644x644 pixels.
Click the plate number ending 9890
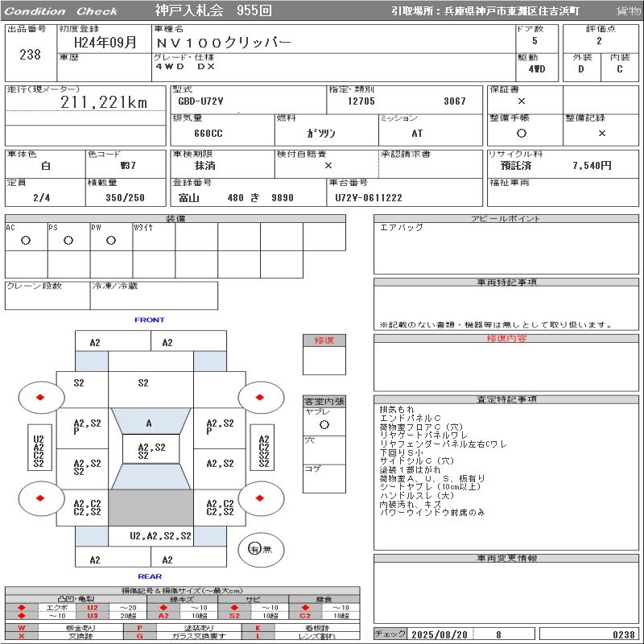click(x=283, y=197)
